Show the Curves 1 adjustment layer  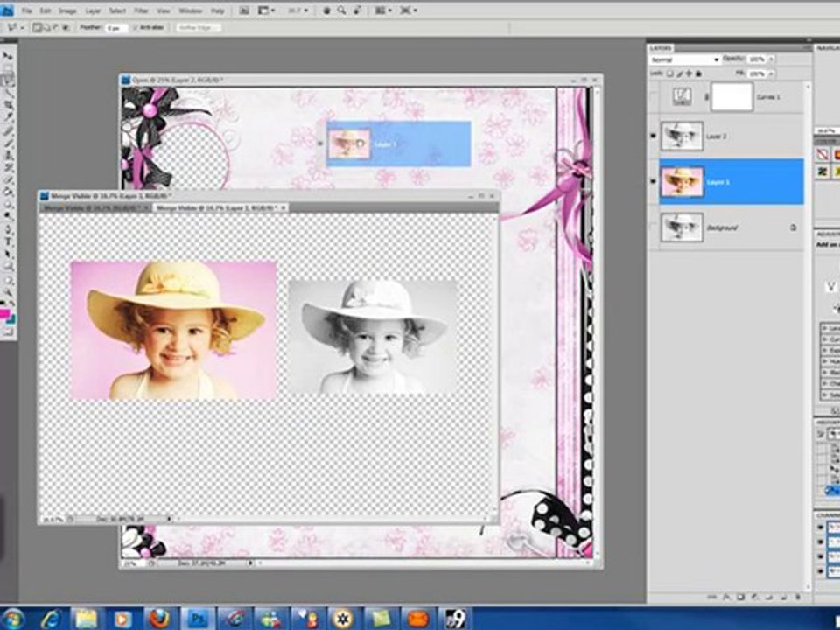(x=653, y=97)
